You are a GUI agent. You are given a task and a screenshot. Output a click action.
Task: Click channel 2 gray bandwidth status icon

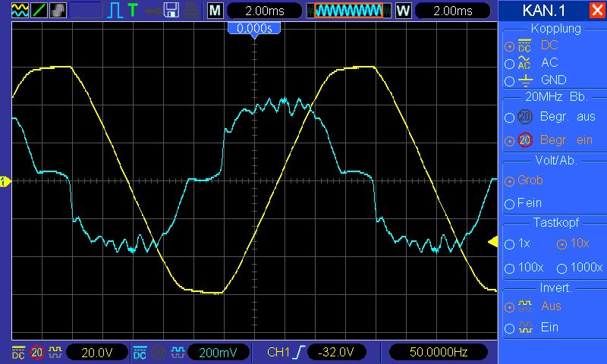159,353
